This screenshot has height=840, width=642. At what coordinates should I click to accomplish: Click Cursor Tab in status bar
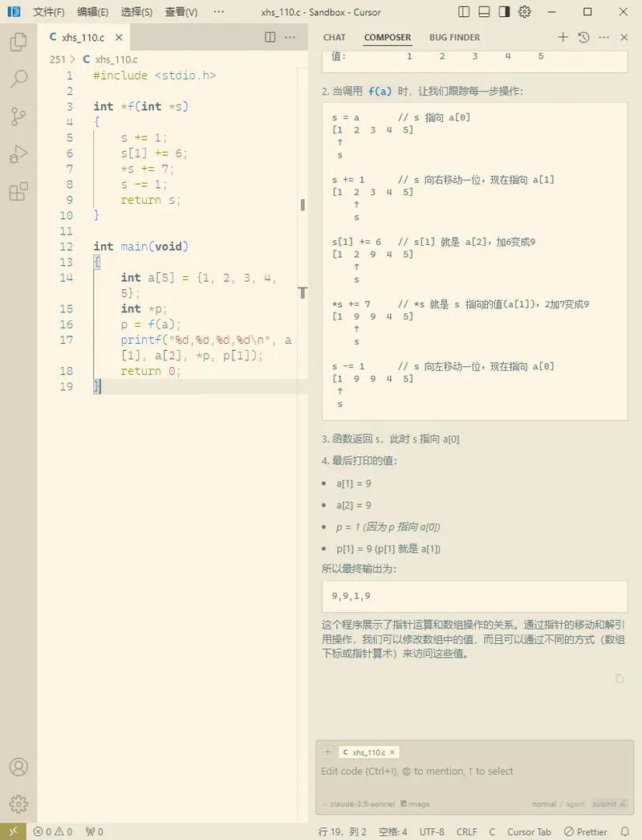tap(529, 832)
